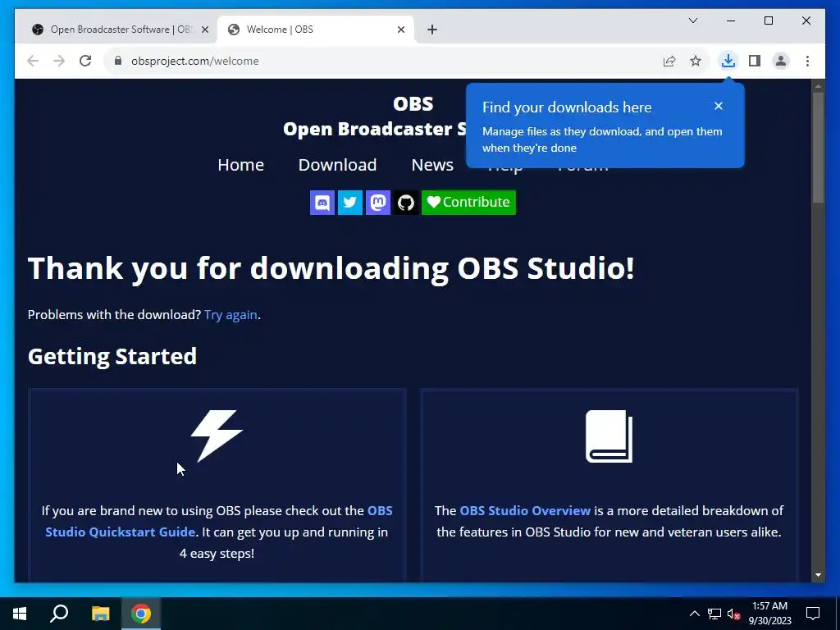Open the taskbar clock and date

coord(769,614)
